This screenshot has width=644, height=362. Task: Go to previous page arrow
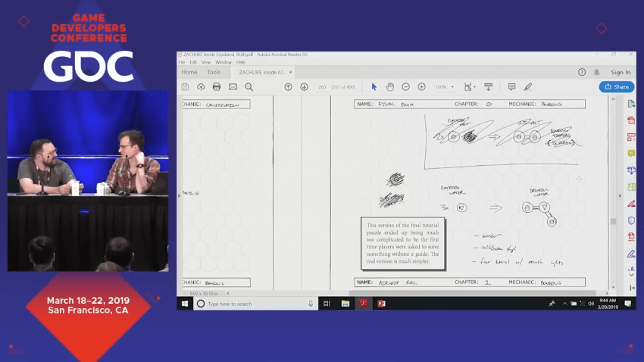click(289, 87)
